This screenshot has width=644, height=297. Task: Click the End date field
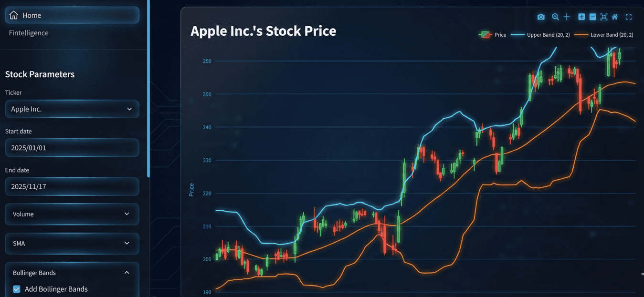point(72,186)
